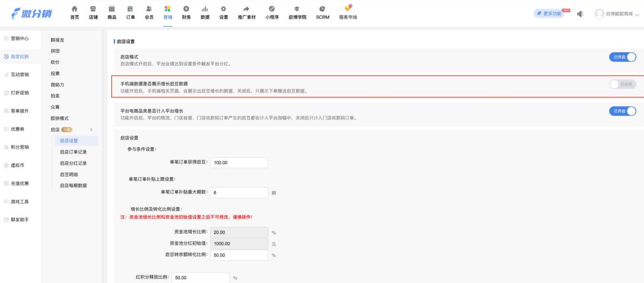Open the 首页 home icon

point(74,8)
